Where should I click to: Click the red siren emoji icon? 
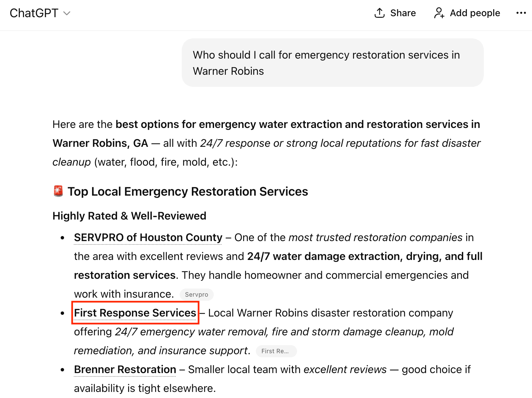coord(58,191)
